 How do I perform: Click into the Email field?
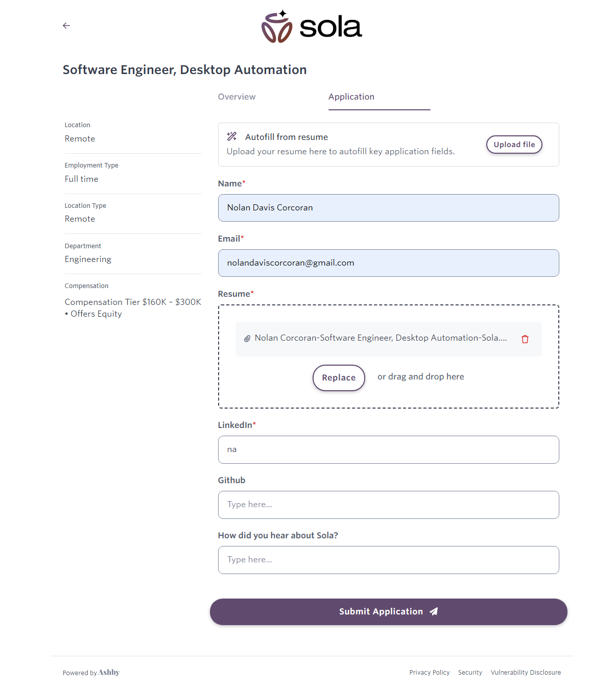(388, 263)
